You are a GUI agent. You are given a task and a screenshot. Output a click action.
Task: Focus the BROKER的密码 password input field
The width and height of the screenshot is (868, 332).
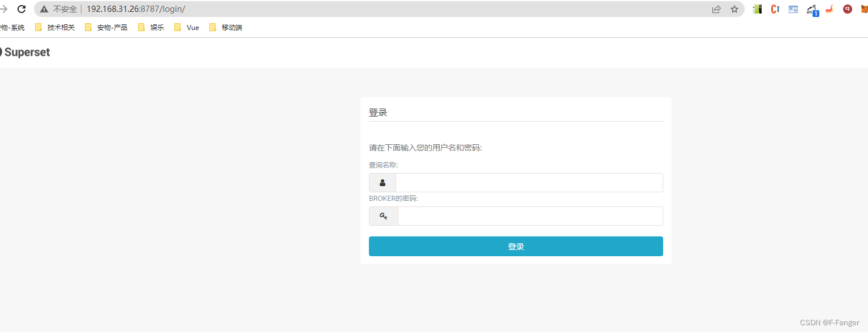[x=530, y=216]
